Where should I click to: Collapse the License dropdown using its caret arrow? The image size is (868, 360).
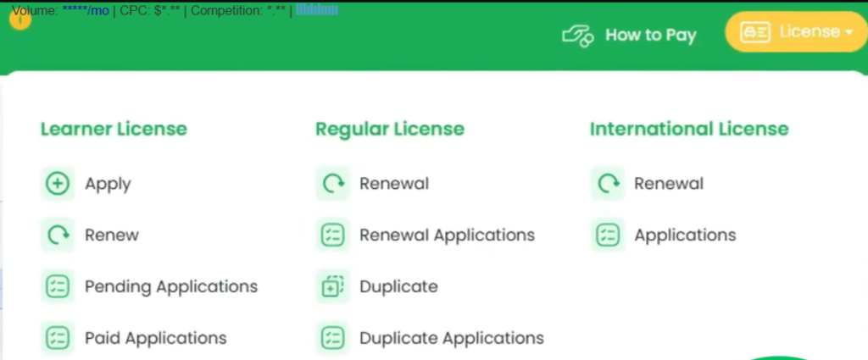click(849, 33)
